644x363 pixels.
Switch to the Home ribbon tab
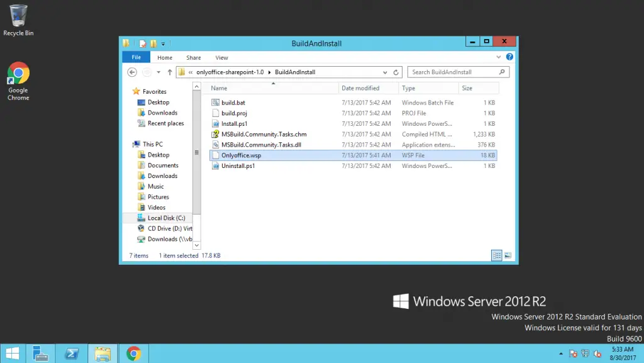165,58
